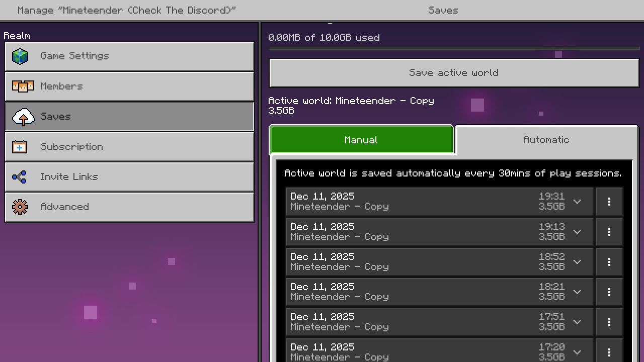Image resolution: width=644 pixels, height=362 pixels.
Task: Switch to the Automatic saves tab
Action: [x=546, y=140]
